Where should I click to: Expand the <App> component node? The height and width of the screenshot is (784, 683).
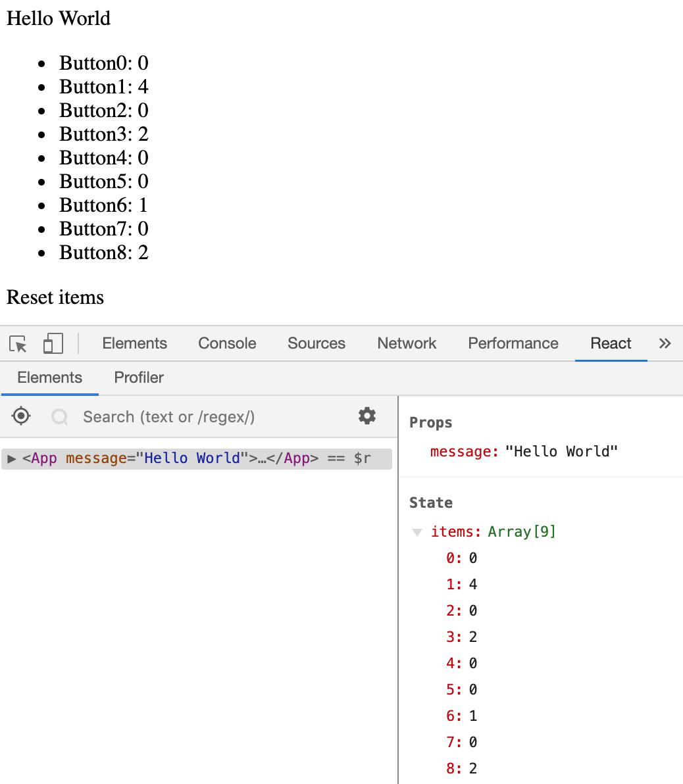(12, 458)
